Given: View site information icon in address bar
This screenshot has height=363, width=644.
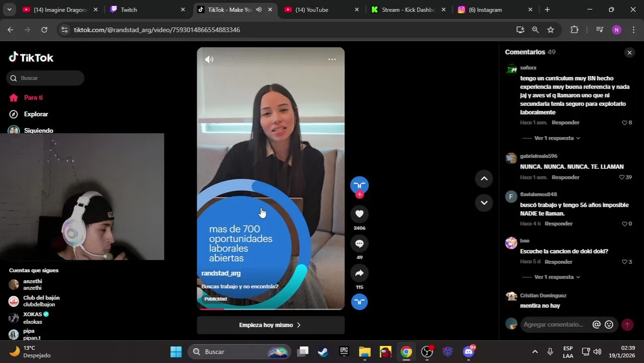Looking at the screenshot, I should coord(64,30).
